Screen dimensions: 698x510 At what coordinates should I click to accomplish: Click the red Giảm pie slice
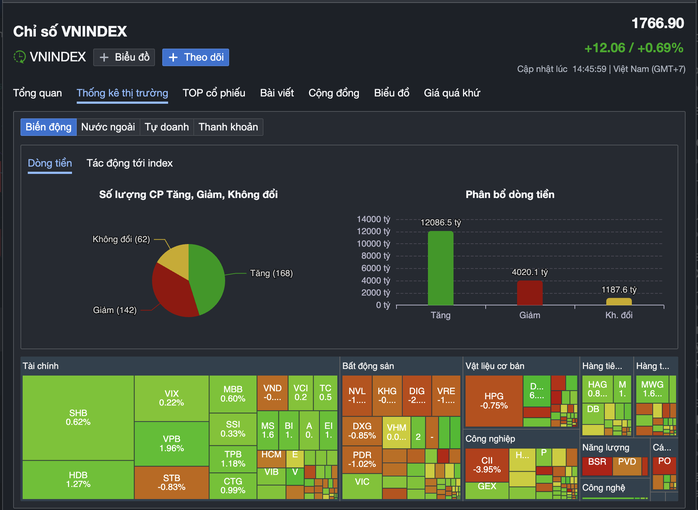pyautogui.click(x=174, y=290)
